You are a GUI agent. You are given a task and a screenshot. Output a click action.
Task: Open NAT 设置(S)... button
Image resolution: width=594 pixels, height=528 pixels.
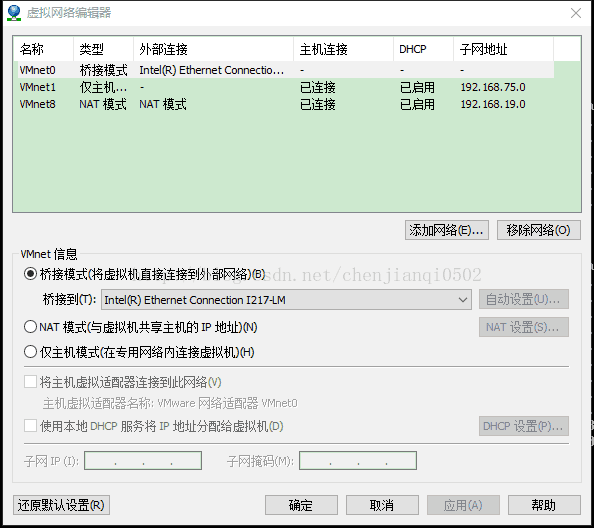coord(524,326)
